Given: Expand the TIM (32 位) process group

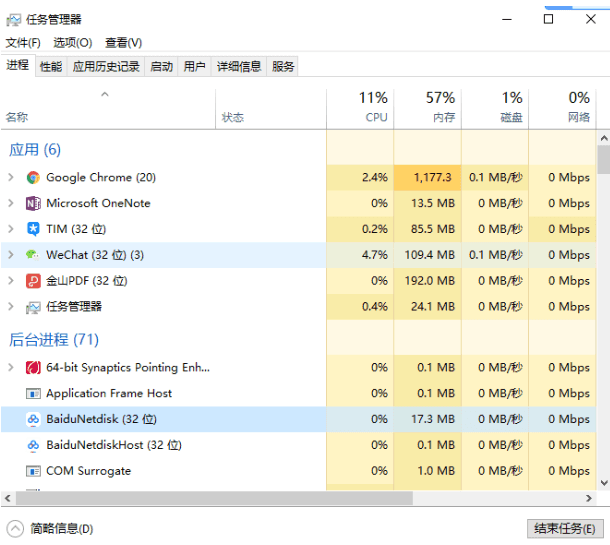Looking at the screenshot, I should tap(11, 229).
